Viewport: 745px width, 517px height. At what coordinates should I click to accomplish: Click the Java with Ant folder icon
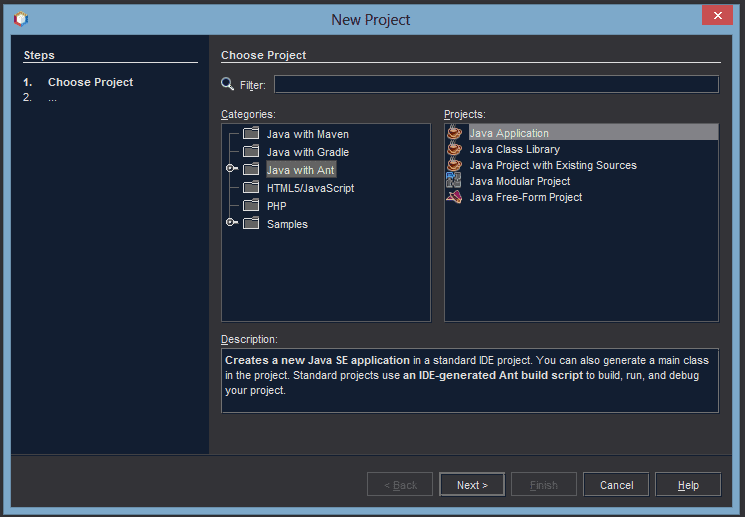(x=251, y=169)
